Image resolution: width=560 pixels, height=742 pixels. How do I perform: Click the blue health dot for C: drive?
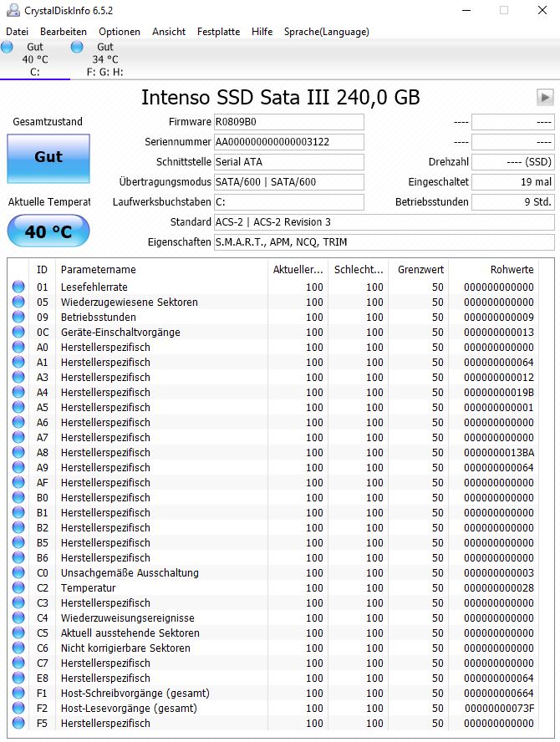click(x=7, y=47)
